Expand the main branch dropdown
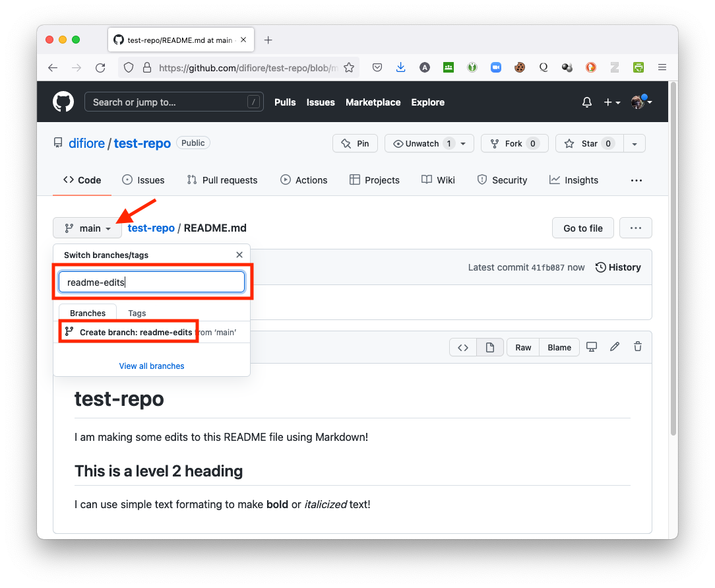 coord(88,228)
